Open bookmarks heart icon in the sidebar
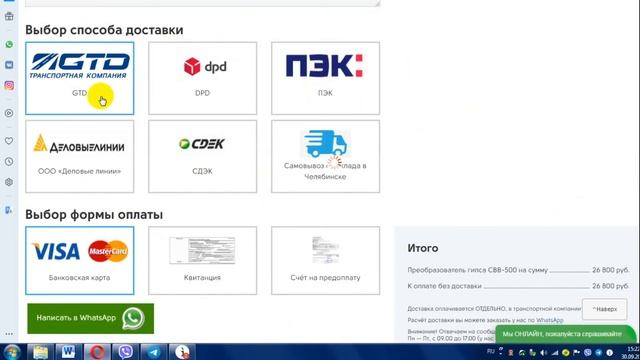This screenshot has height=360, width=640. [9, 141]
